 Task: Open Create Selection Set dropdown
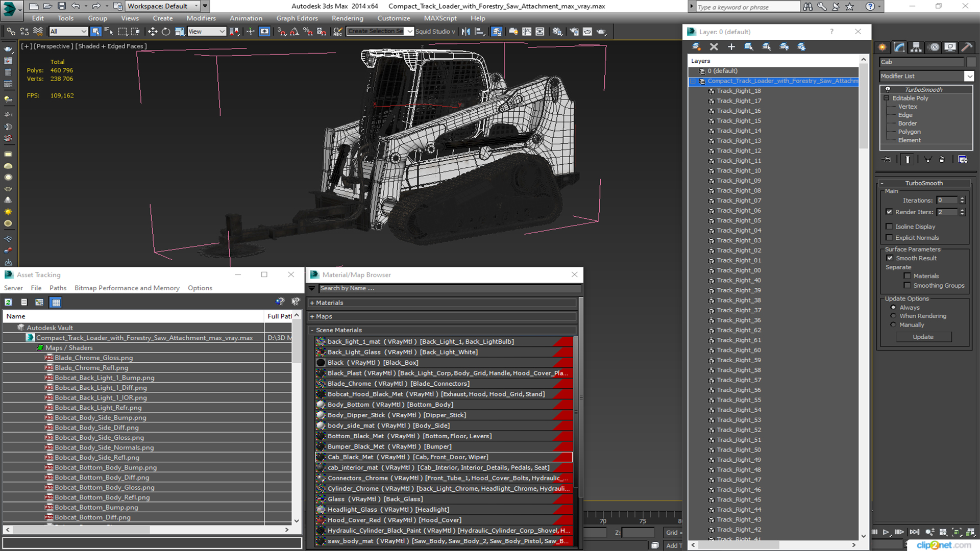pyautogui.click(x=380, y=32)
